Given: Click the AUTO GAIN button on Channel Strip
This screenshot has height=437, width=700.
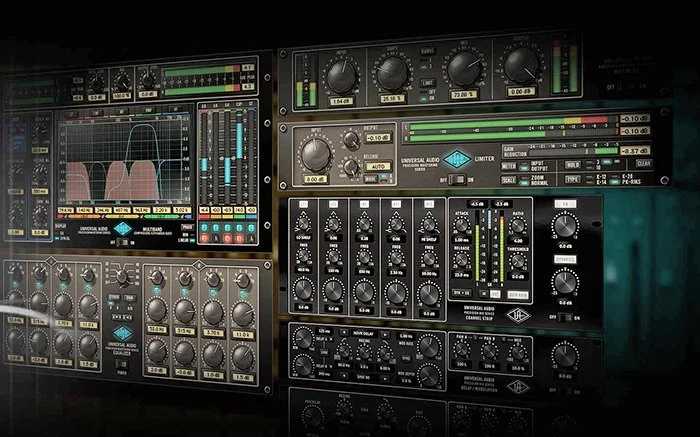Looking at the screenshot, I should coord(517,295).
